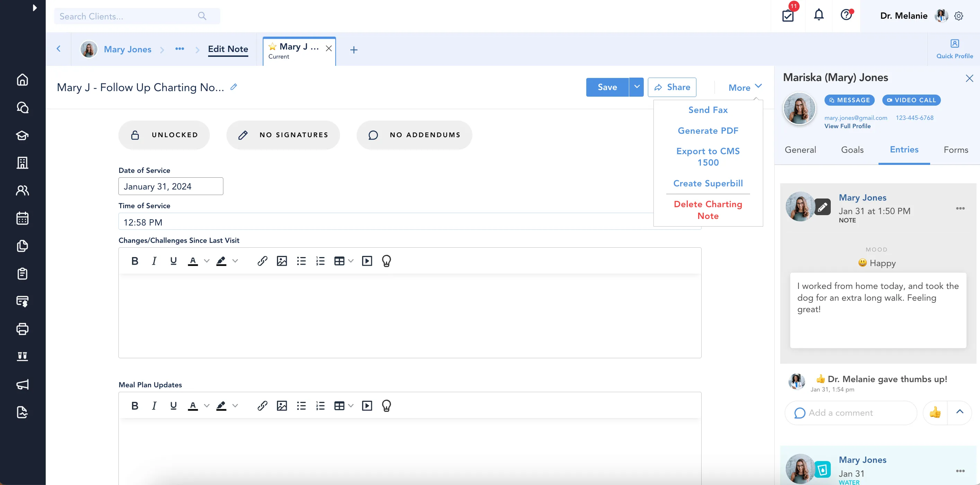The image size is (980, 485).
Task: Click the labs test-tube icon
Action: click(23, 356)
